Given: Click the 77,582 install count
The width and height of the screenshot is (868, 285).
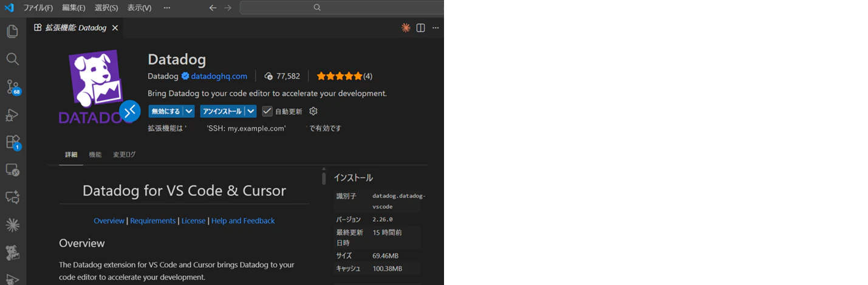Looking at the screenshot, I should [288, 76].
